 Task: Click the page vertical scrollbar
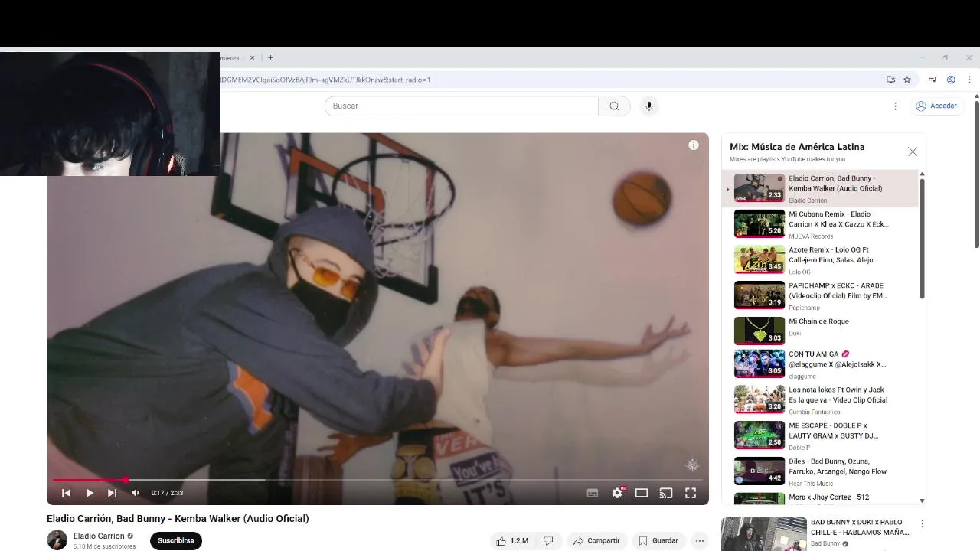point(976,174)
